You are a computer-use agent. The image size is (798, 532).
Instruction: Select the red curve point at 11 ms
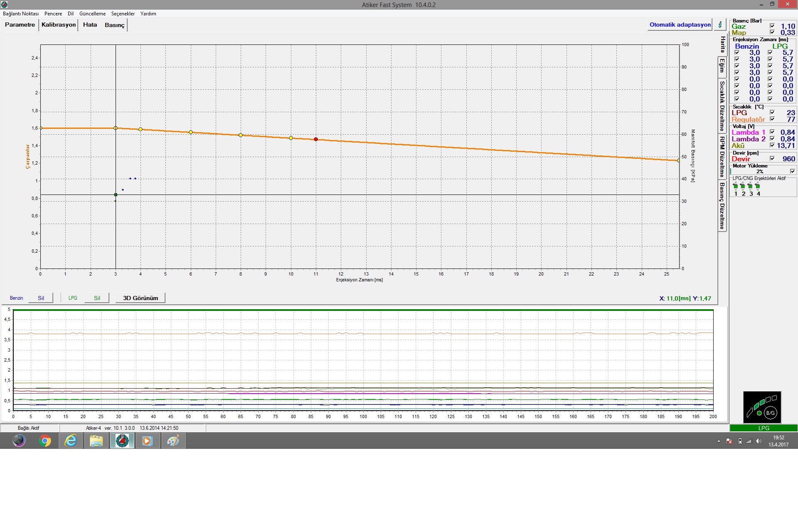pyautogui.click(x=316, y=139)
